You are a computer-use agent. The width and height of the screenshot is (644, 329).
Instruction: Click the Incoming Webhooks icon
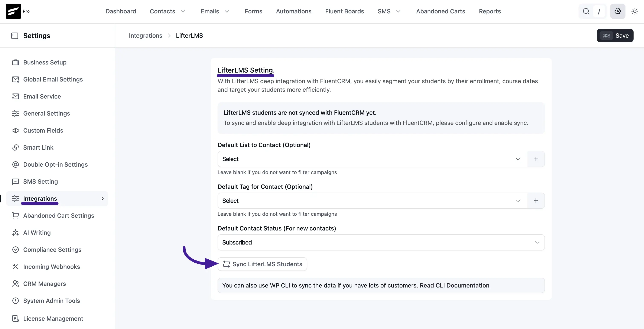(x=16, y=267)
